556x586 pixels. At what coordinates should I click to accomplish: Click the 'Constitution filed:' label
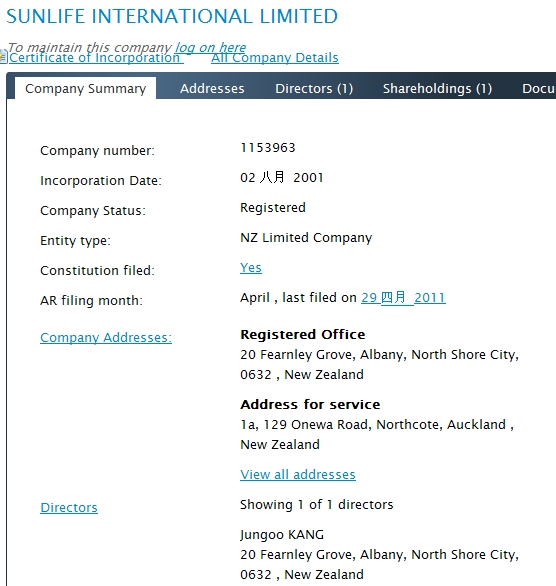click(x=97, y=271)
